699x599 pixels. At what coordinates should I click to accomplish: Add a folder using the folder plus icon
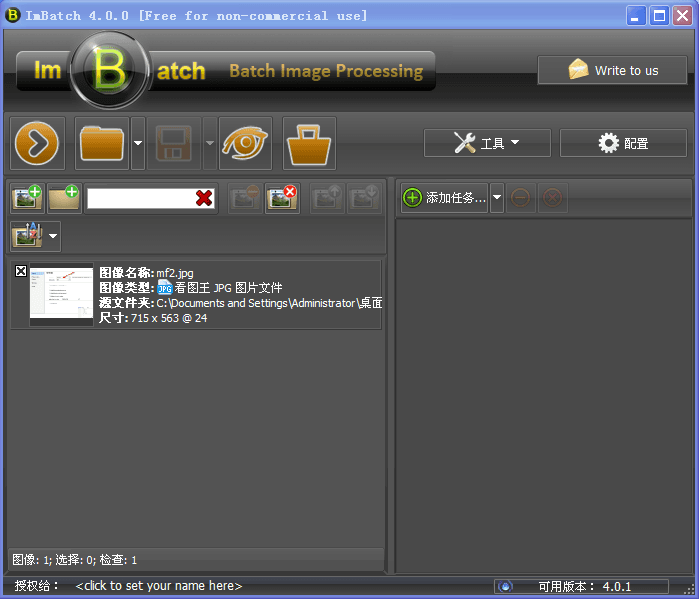point(65,198)
